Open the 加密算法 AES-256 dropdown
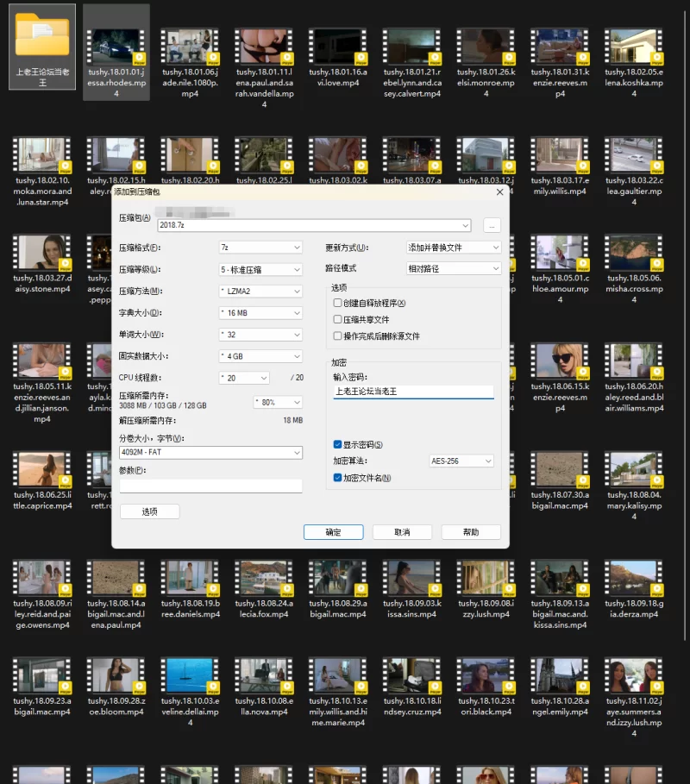 coord(461,461)
